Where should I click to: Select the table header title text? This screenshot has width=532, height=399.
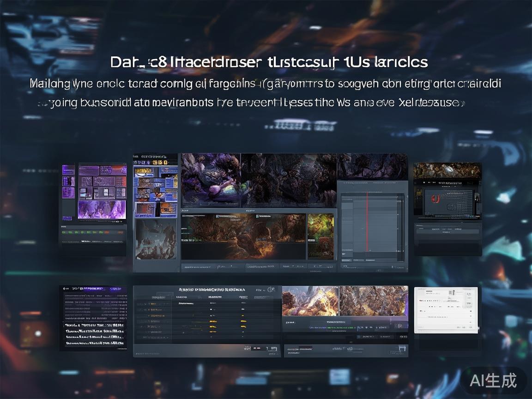(x=212, y=290)
